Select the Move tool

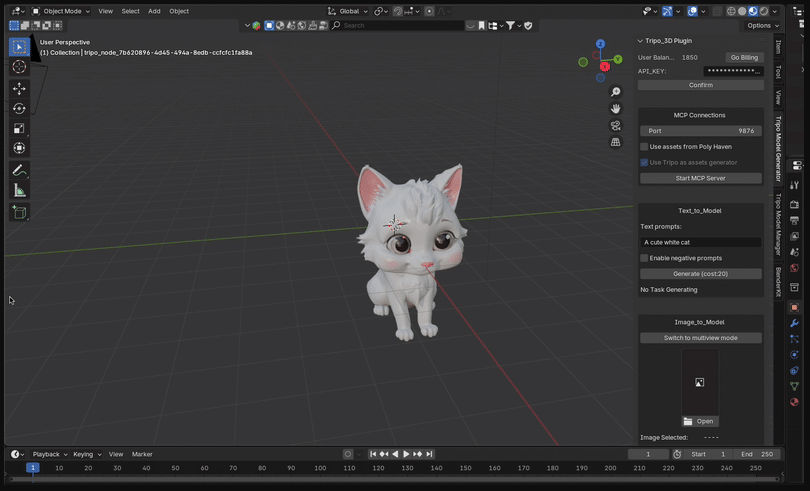(19, 88)
